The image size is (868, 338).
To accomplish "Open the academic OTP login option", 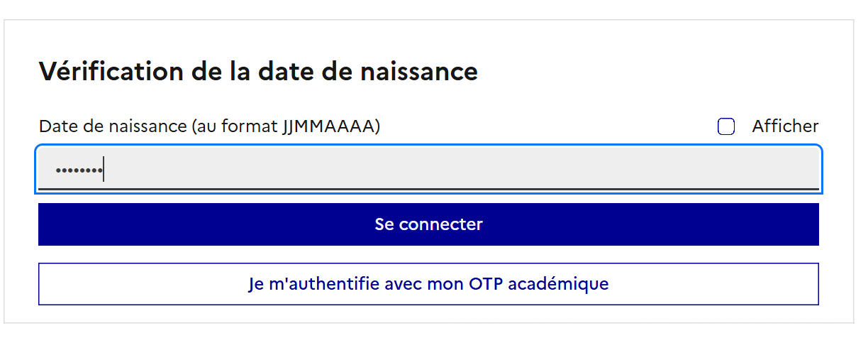I will 428,284.
